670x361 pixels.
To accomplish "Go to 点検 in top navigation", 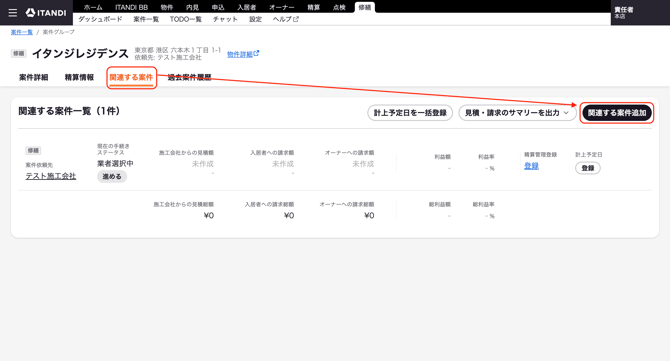I will pos(339,7).
